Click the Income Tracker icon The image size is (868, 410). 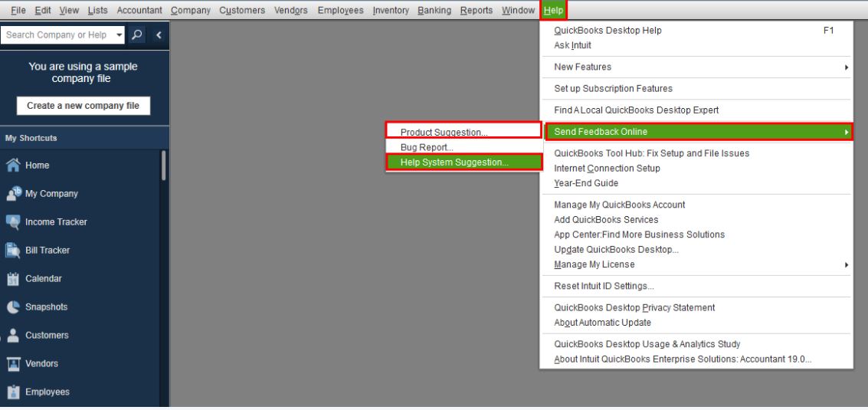[x=13, y=221]
